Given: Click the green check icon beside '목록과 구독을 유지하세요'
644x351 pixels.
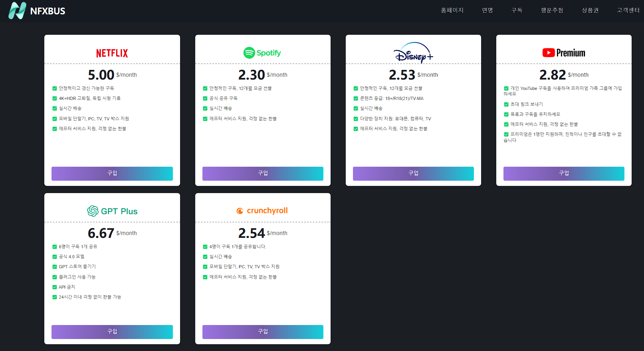Looking at the screenshot, I should (x=506, y=114).
